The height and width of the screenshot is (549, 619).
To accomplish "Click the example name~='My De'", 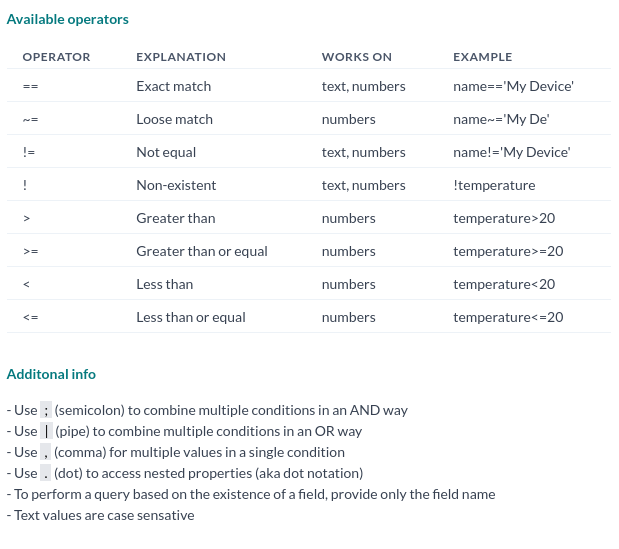I will pos(501,119).
